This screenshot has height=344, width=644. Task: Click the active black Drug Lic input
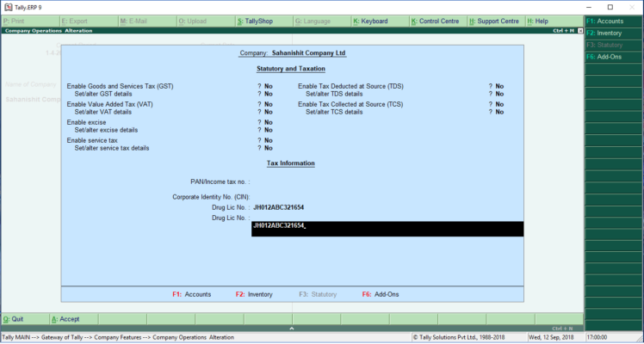pyautogui.click(x=387, y=229)
